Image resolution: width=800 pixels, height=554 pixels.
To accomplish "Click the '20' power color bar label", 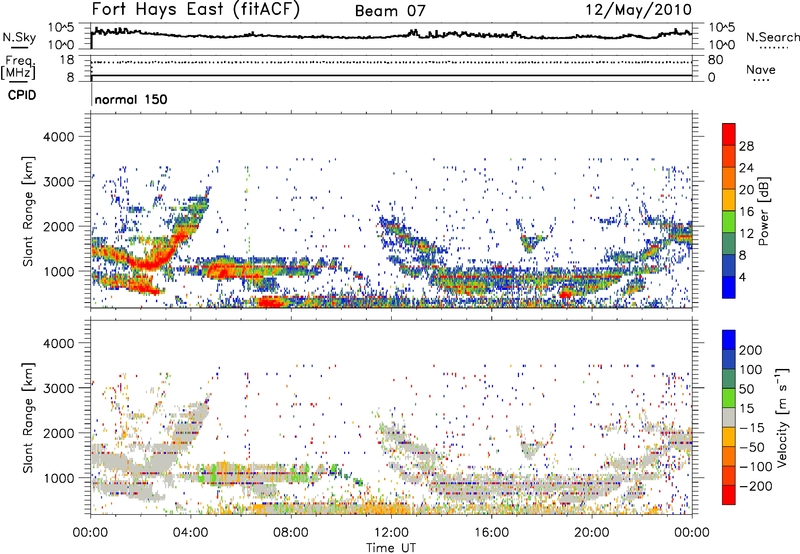I will (x=746, y=190).
